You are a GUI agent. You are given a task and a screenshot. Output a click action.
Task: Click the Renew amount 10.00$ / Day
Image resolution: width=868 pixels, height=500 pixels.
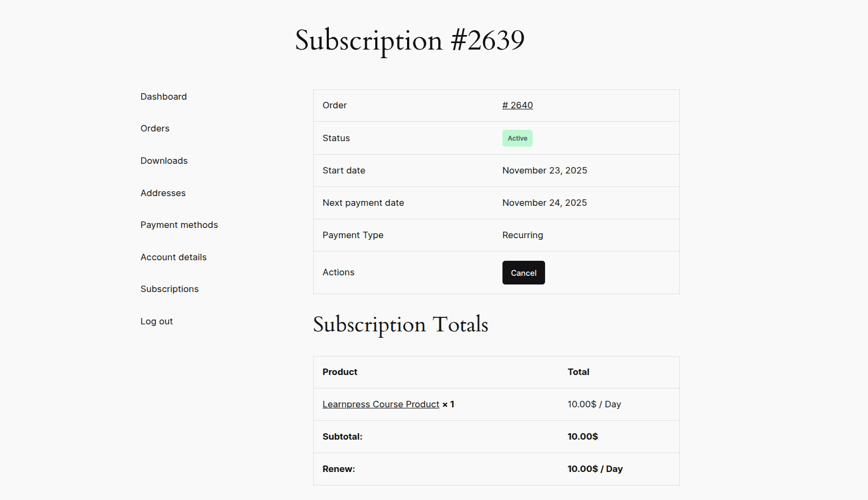tap(595, 469)
